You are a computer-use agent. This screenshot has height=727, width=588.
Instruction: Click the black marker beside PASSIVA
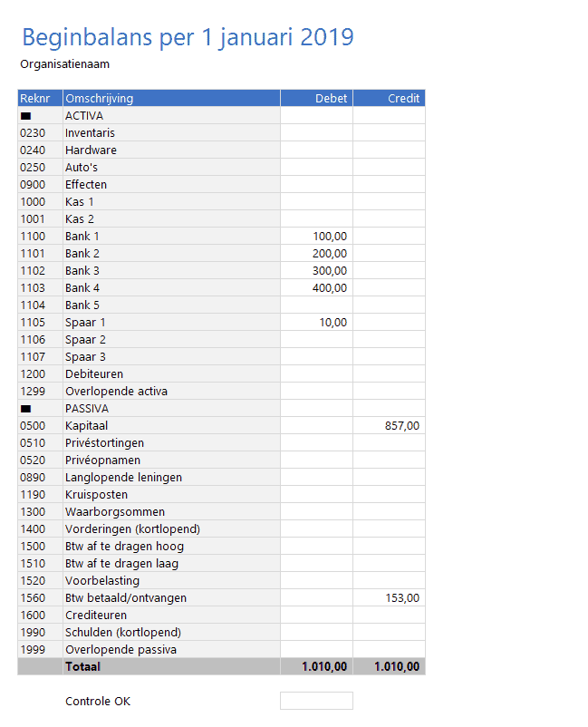25,409
